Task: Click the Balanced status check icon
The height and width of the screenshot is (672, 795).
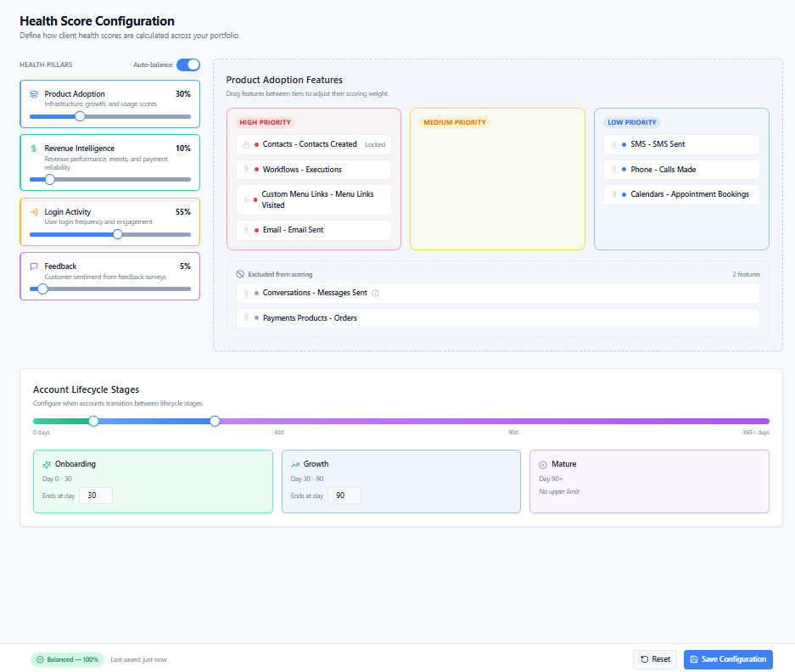Action: coord(40,660)
